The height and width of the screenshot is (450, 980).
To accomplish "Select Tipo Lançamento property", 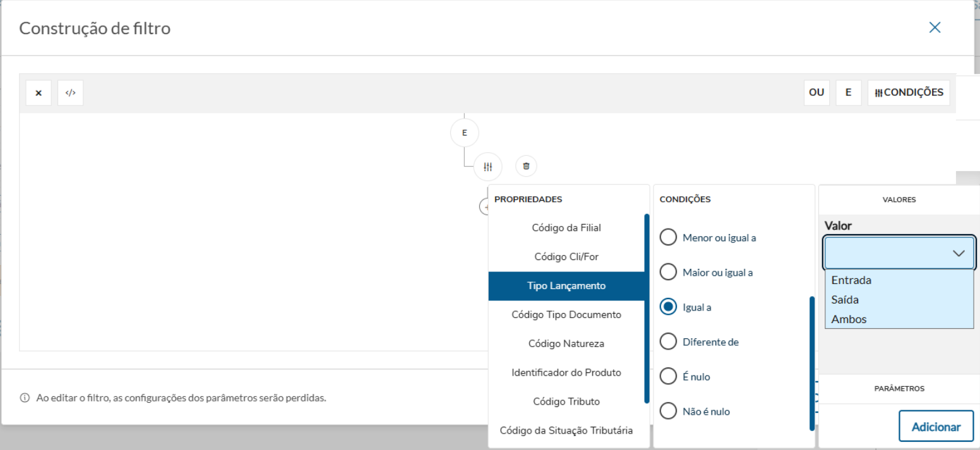I will (566, 286).
